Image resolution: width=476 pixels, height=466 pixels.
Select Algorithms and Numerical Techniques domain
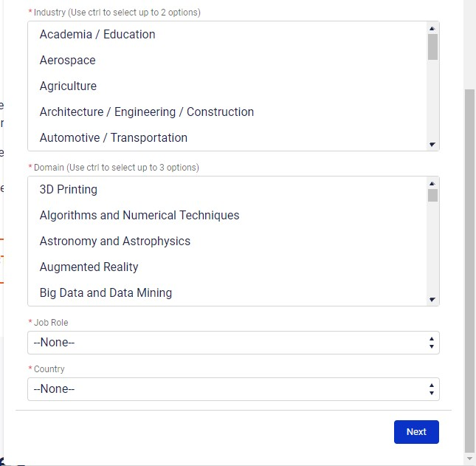(139, 216)
